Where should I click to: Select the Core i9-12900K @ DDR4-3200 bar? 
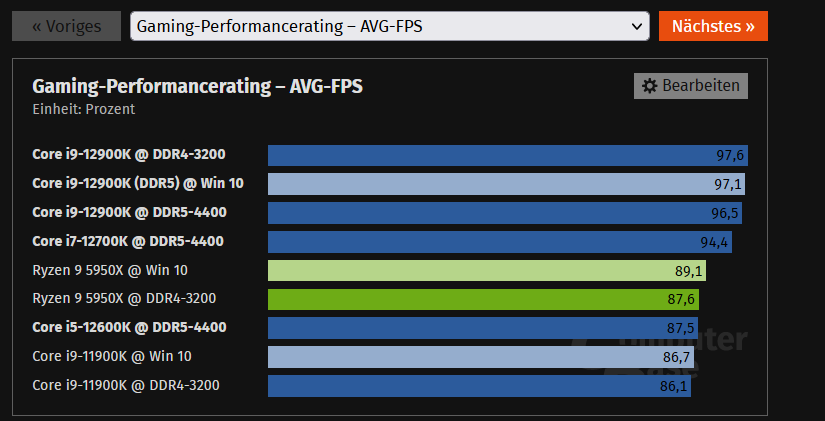click(x=508, y=155)
